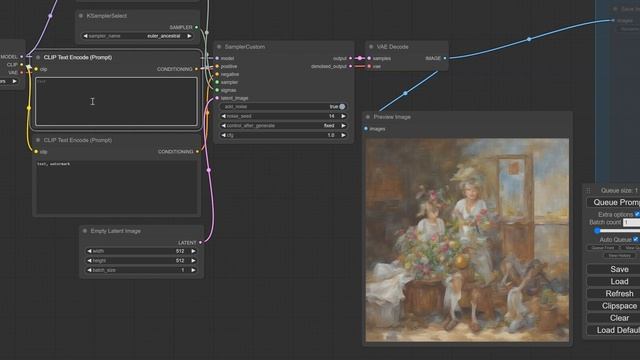Switch control_after_generate to previous option
This screenshot has height=360, width=640.
tap(223, 126)
